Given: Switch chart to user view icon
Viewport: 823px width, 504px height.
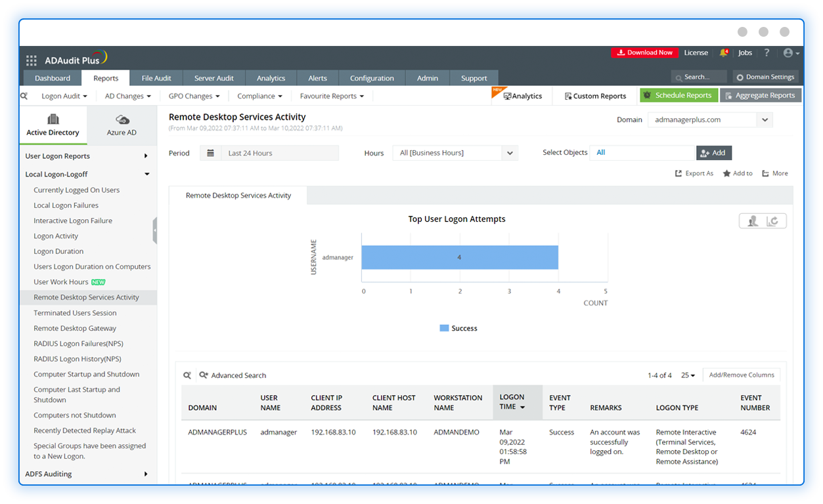Looking at the screenshot, I should pos(753,221).
